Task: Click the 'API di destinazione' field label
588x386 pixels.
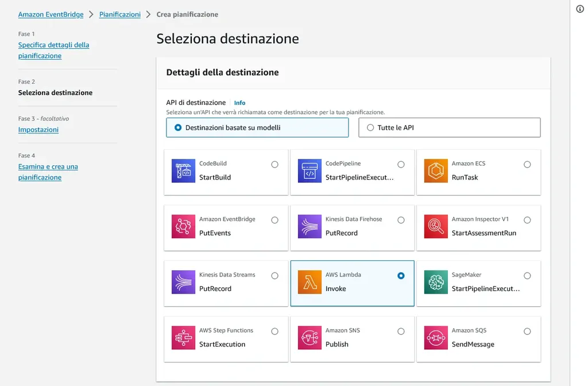Action: coord(196,103)
